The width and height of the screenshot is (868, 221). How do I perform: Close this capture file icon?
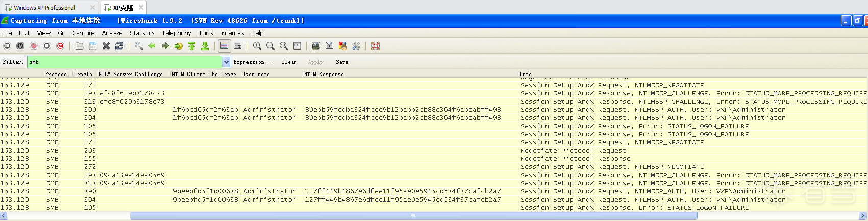(106, 46)
